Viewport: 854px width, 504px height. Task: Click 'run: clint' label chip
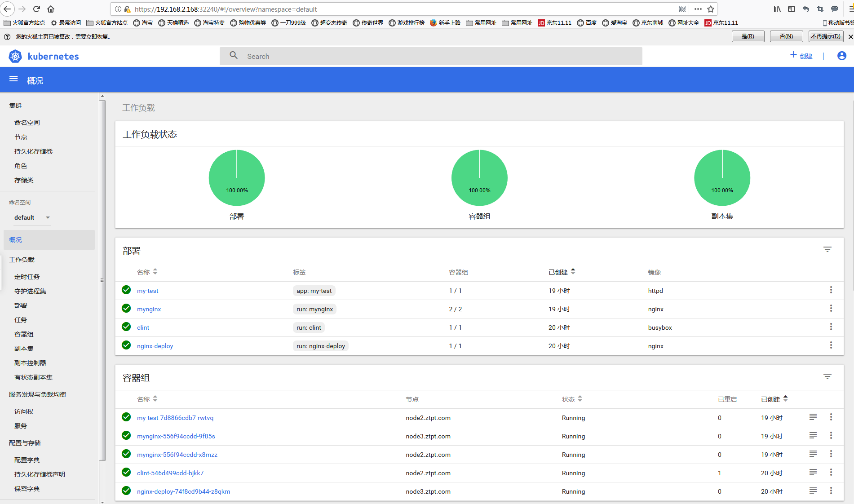coord(309,327)
